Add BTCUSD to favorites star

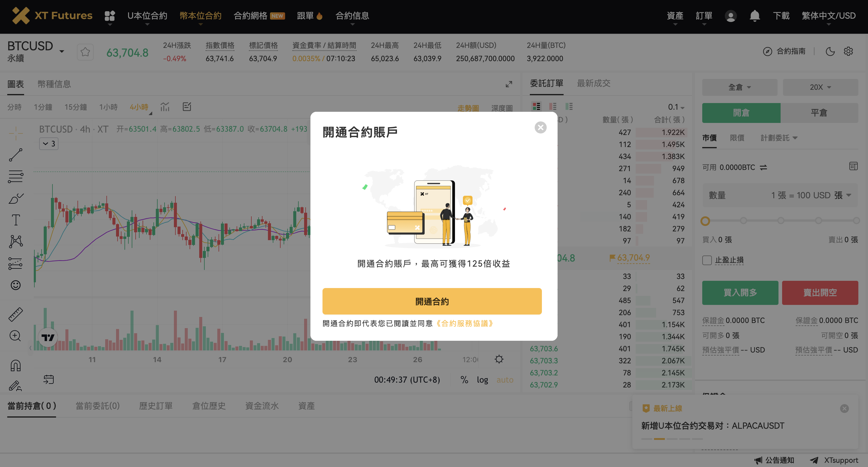(85, 52)
